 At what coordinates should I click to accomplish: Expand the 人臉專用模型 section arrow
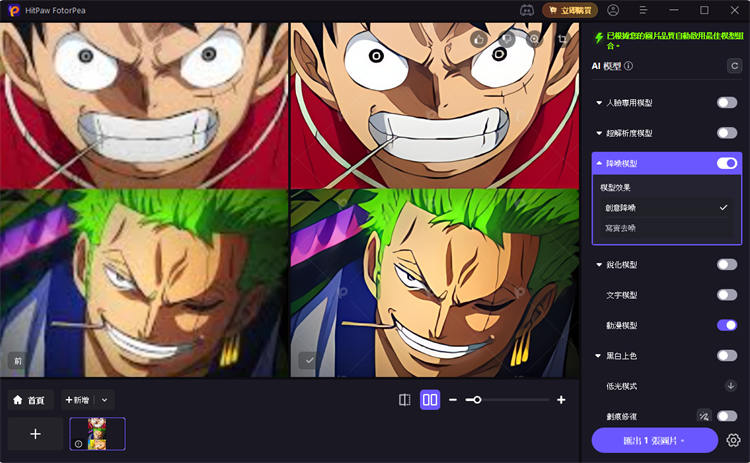tap(599, 103)
